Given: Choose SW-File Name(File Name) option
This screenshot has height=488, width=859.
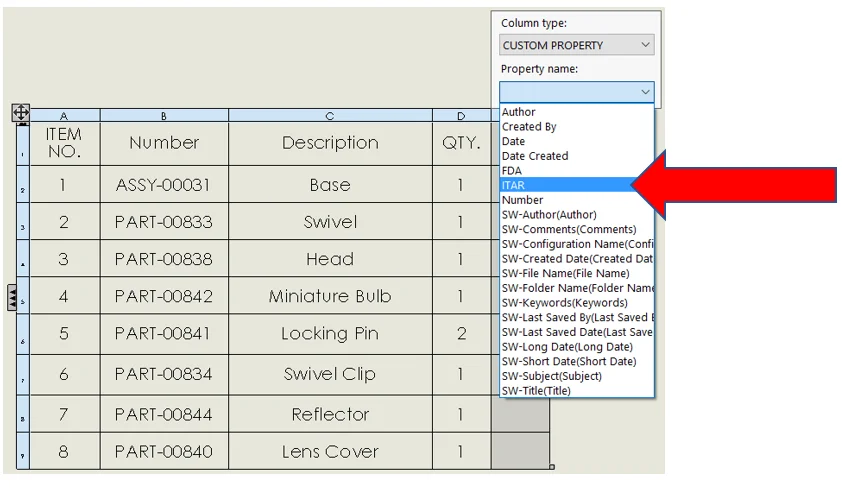Looking at the screenshot, I should pyautogui.click(x=565, y=273).
